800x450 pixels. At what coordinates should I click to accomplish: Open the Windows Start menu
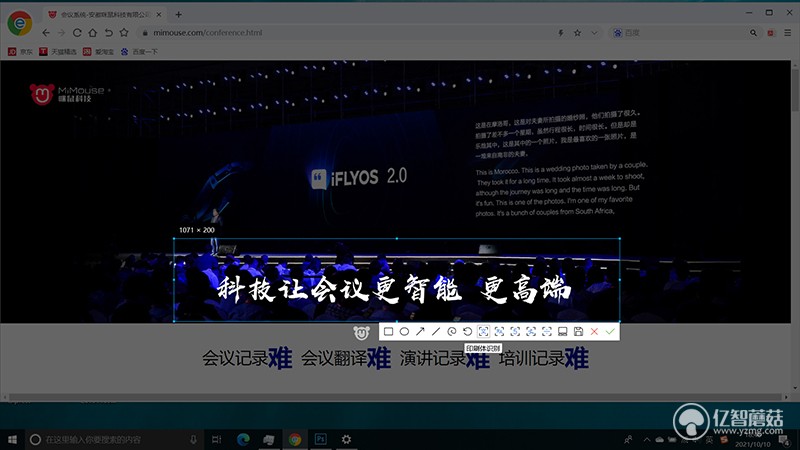[x=12, y=439]
